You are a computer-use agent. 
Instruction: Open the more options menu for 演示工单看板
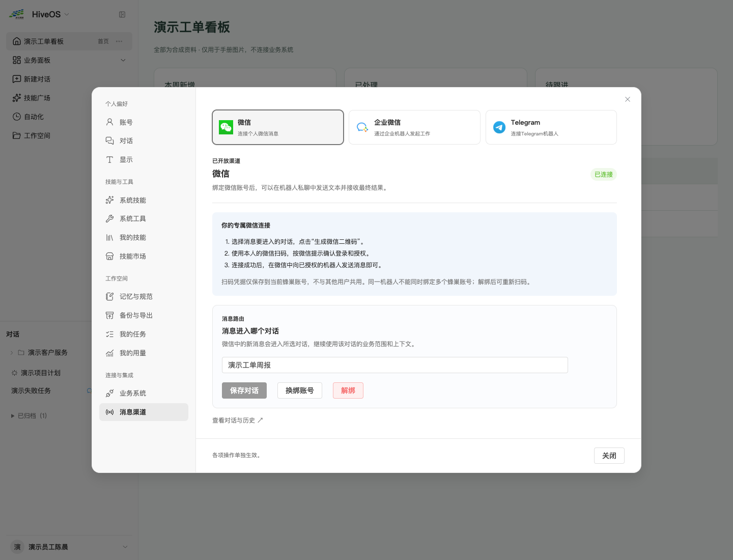point(119,41)
